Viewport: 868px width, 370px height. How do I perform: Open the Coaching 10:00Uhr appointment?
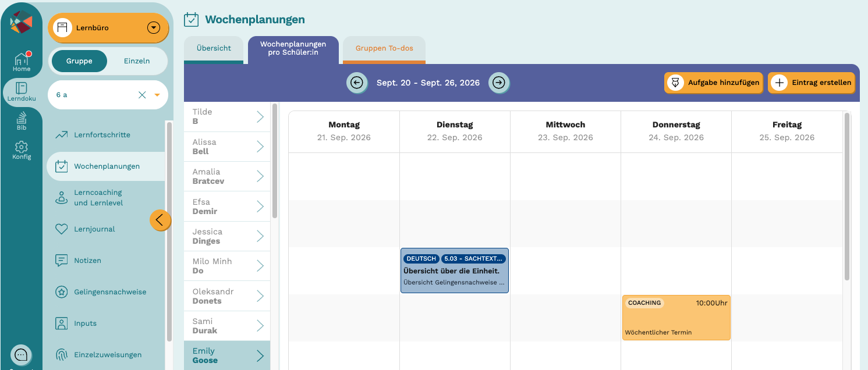pyautogui.click(x=676, y=317)
